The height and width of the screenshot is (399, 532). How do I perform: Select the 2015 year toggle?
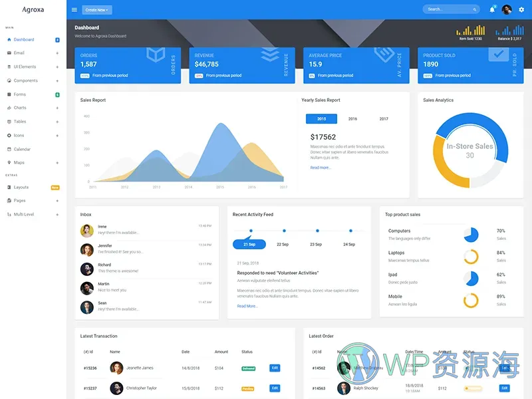point(321,119)
